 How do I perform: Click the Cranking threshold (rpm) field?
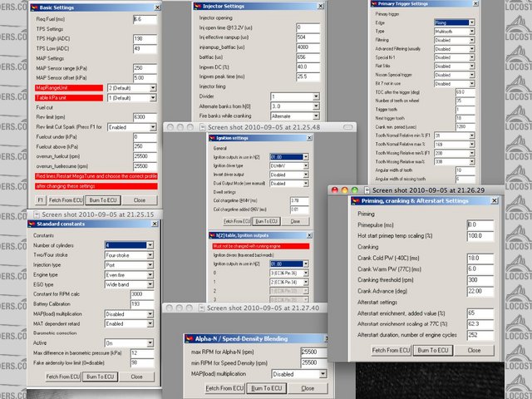coord(480,280)
